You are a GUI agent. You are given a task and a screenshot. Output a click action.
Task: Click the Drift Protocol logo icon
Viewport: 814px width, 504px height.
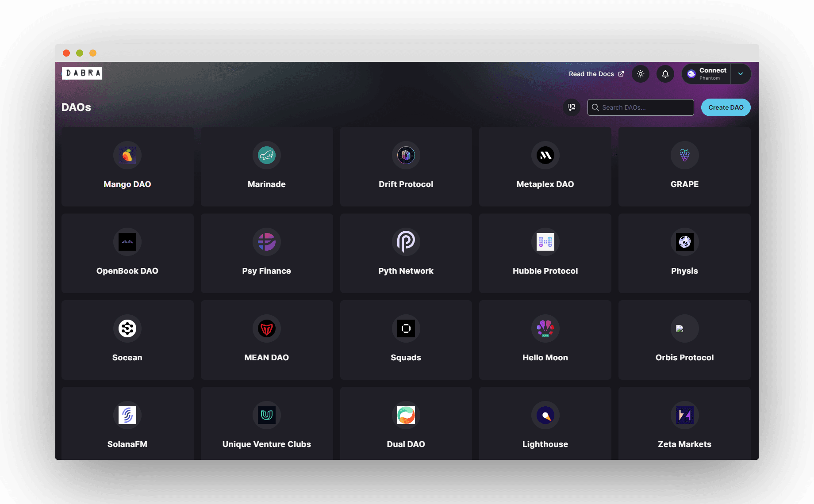pos(406,155)
